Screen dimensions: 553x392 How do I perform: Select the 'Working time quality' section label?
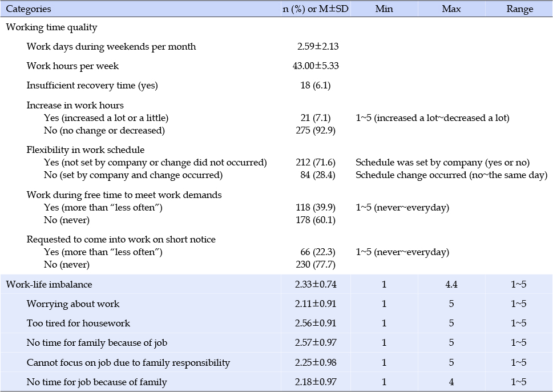pyautogui.click(x=51, y=27)
